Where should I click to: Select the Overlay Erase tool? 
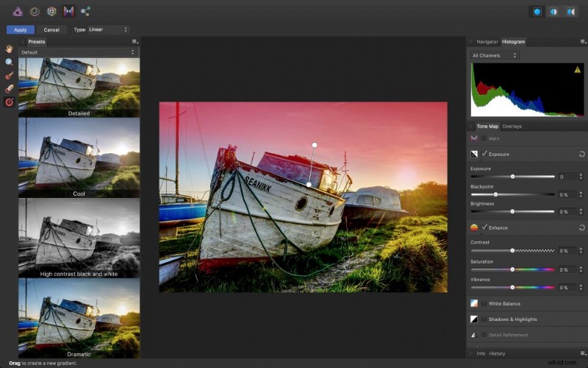click(9, 88)
